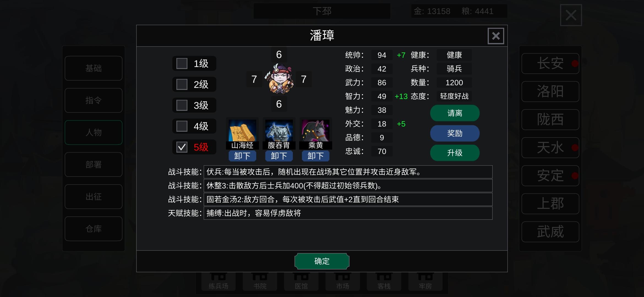This screenshot has height=297, width=644.
Task: Unequip the 腹吞胄 armor with 卸下
Action: [279, 156]
